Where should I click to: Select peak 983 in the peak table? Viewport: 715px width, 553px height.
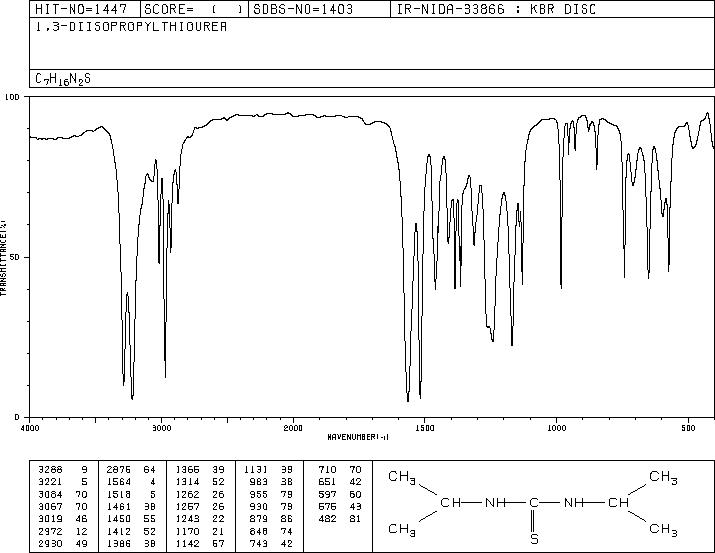point(259,482)
